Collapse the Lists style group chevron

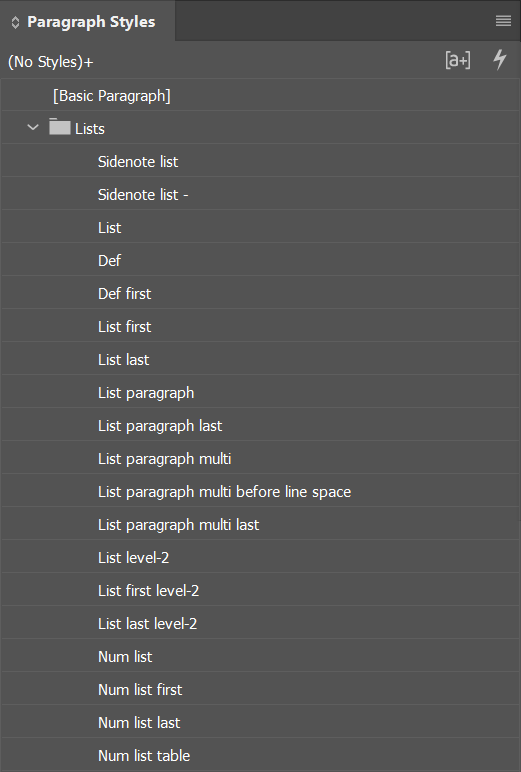click(x=33, y=128)
